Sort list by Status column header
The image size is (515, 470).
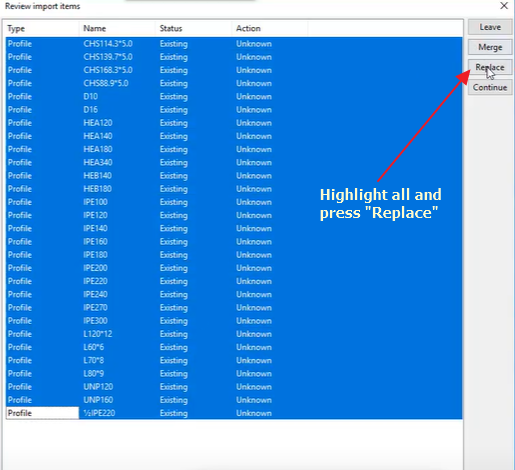(193, 28)
